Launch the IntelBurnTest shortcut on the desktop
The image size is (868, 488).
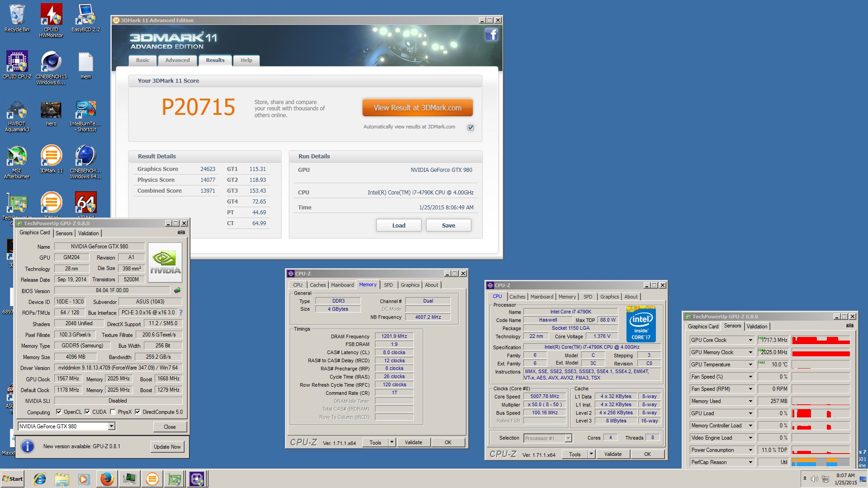[x=85, y=117]
